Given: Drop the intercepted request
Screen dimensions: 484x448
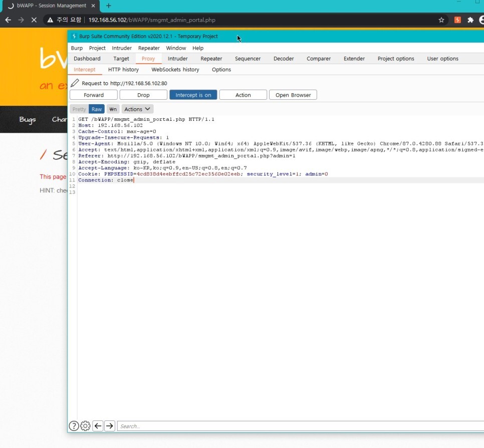Looking at the screenshot, I should point(143,95).
